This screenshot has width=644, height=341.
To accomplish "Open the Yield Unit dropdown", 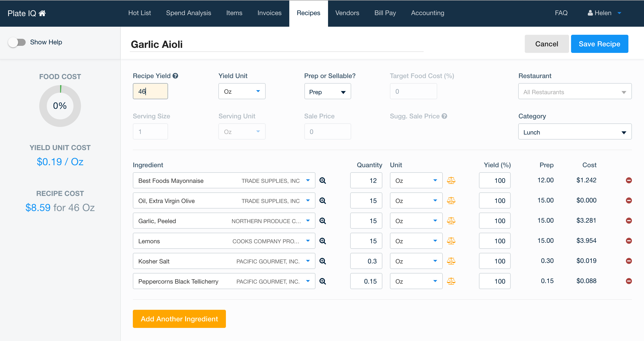I will 242,91.
